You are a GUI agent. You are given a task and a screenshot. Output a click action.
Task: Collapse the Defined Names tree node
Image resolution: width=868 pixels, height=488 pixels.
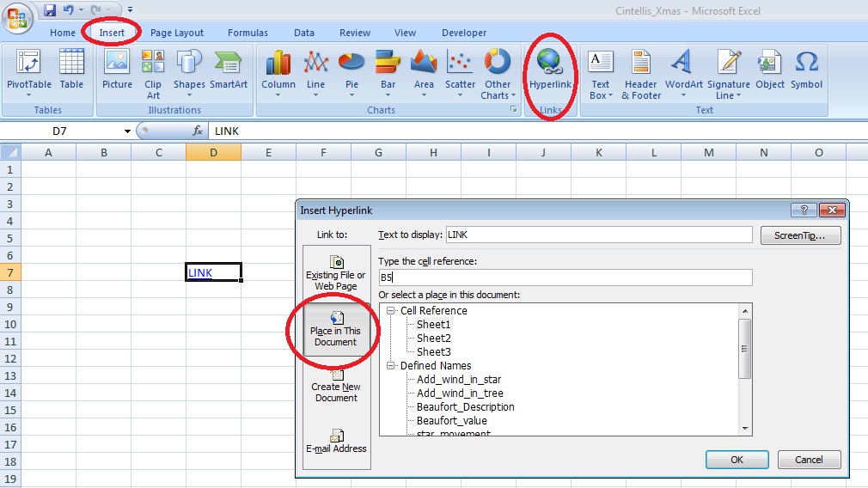(391, 366)
